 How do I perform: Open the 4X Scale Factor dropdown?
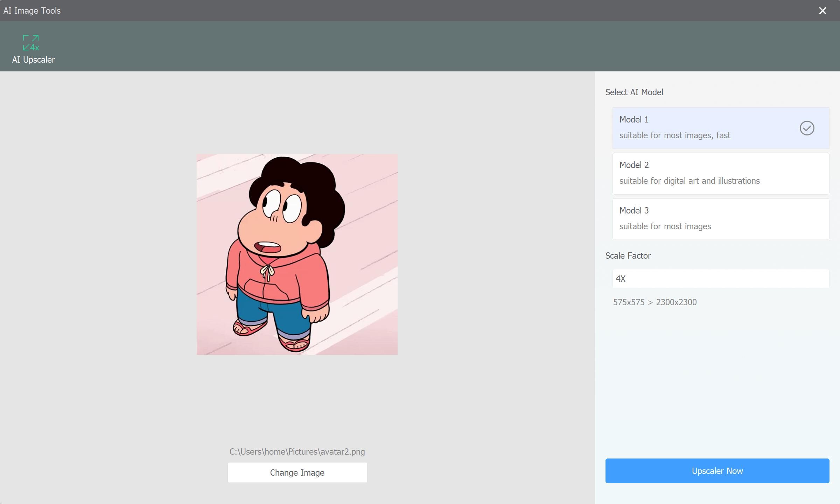[x=721, y=279]
